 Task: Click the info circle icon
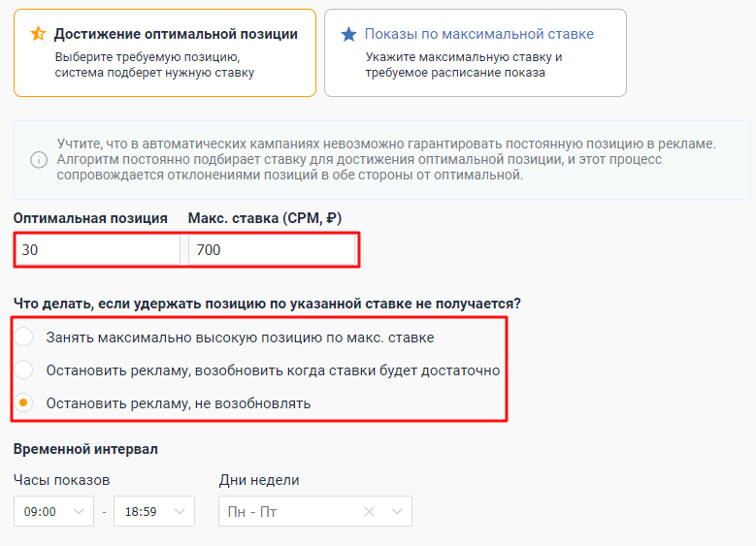coord(39,159)
